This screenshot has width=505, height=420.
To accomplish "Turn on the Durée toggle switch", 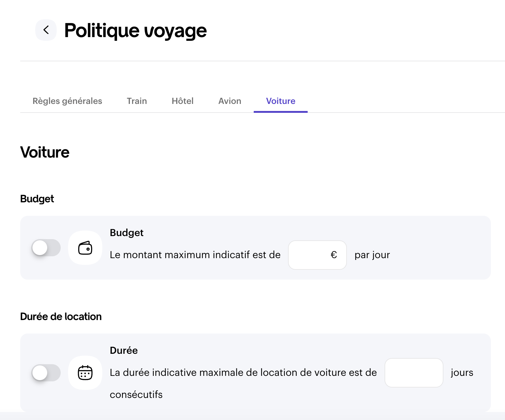I will (x=46, y=373).
